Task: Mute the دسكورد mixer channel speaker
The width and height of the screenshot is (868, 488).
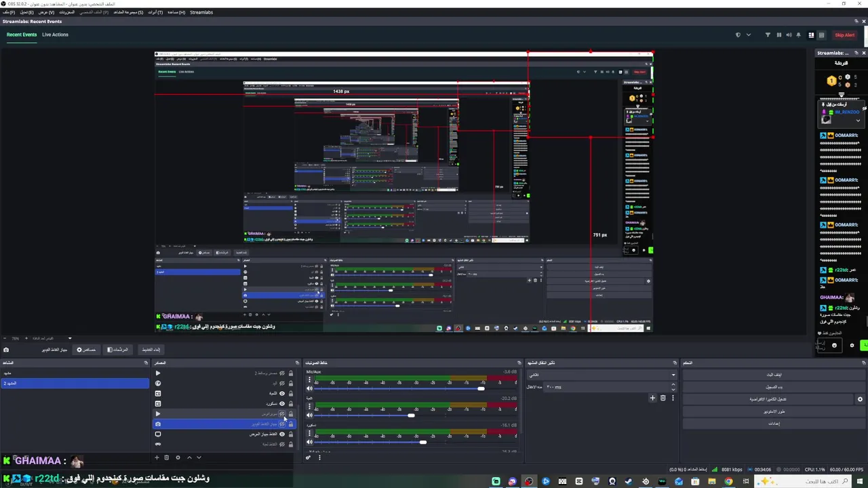Action: tap(309, 442)
